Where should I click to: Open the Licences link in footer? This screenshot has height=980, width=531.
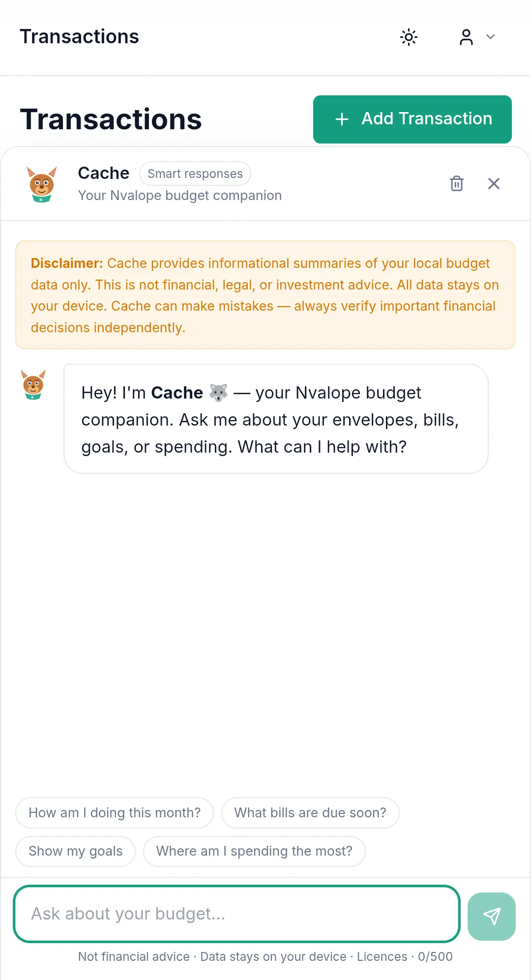click(x=382, y=956)
